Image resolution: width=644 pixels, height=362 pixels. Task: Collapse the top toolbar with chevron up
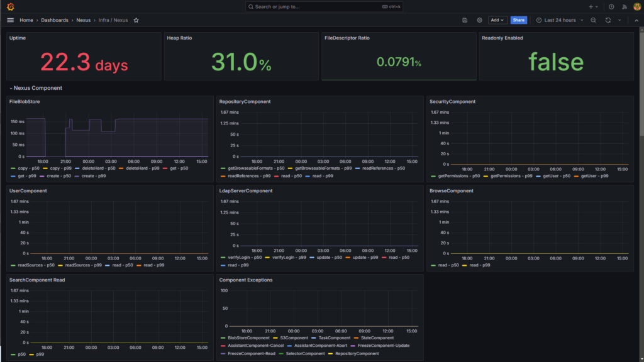636,20
